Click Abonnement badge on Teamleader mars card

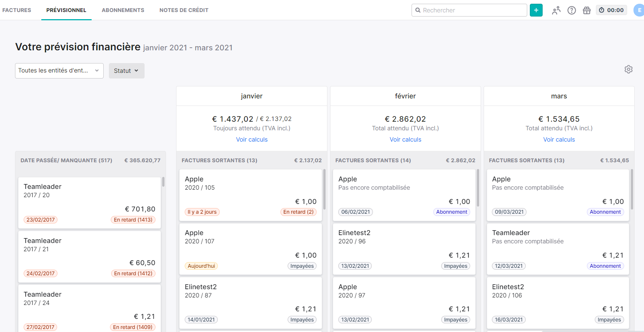click(x=605, y=266)
